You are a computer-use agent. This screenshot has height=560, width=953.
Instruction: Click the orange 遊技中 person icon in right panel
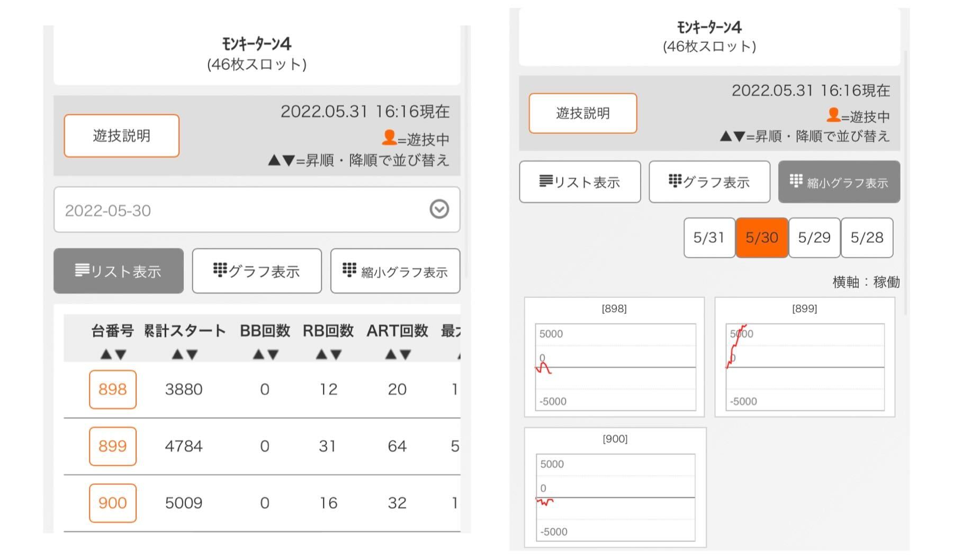pos(833,115)
